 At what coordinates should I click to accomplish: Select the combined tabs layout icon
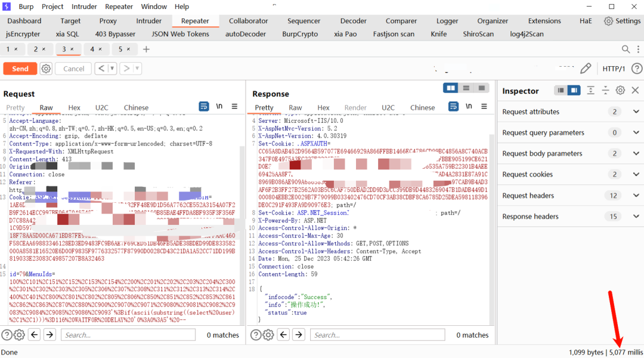click(481, 88)
